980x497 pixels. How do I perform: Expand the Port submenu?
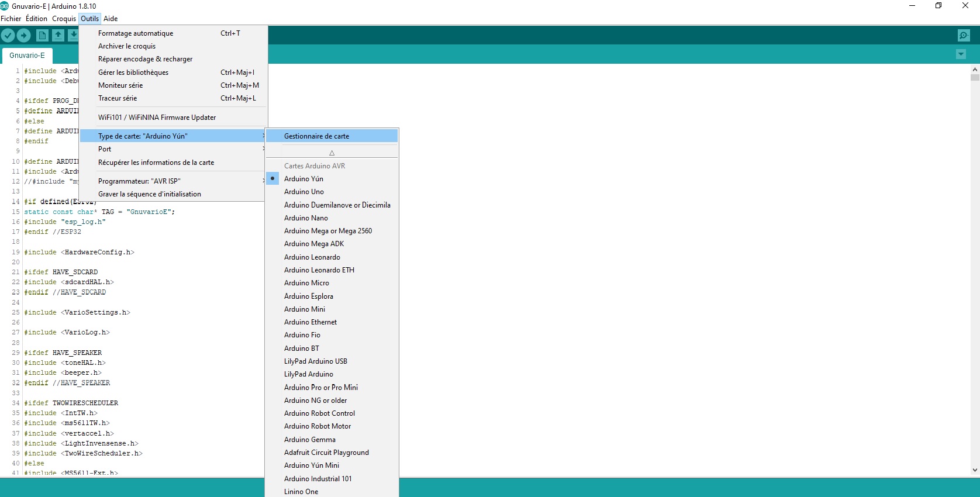tap(174, 149)
